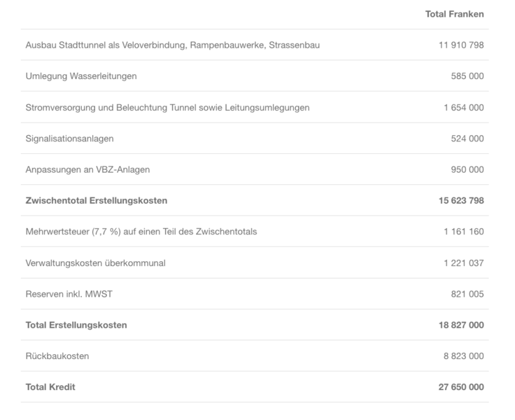
Task: Click the 'Reserven inkl. MWST' row label
Action: click(69, 294)
